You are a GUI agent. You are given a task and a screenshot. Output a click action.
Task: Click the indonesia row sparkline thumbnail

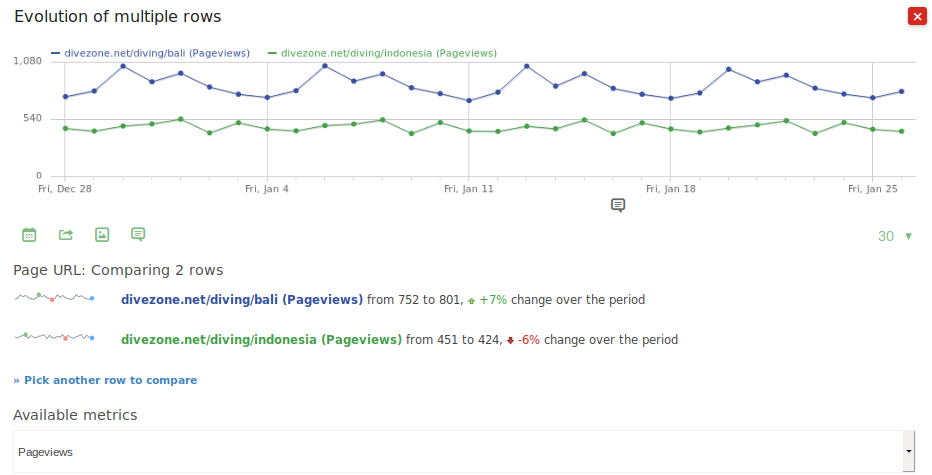click(54, 338)
